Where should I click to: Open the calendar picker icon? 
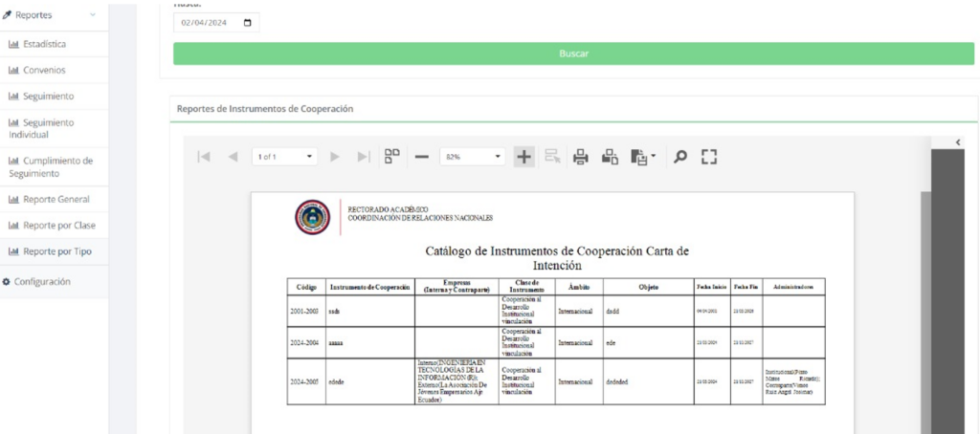248,23
